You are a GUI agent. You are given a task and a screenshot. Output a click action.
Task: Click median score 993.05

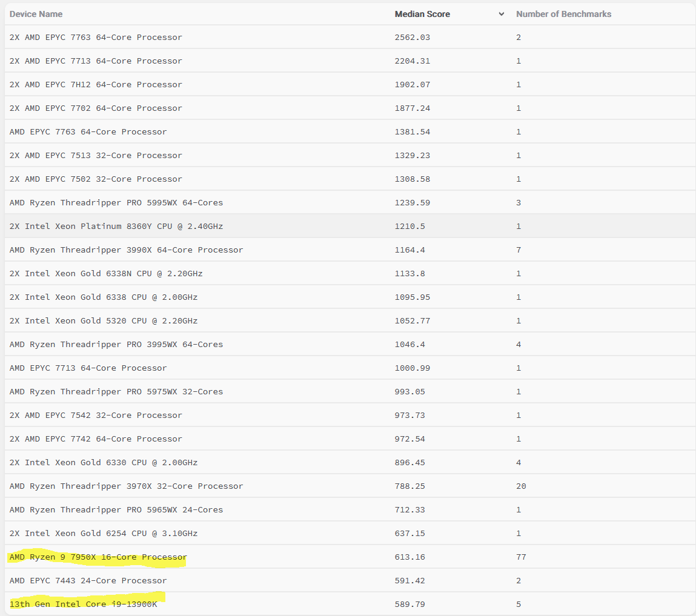409,392
